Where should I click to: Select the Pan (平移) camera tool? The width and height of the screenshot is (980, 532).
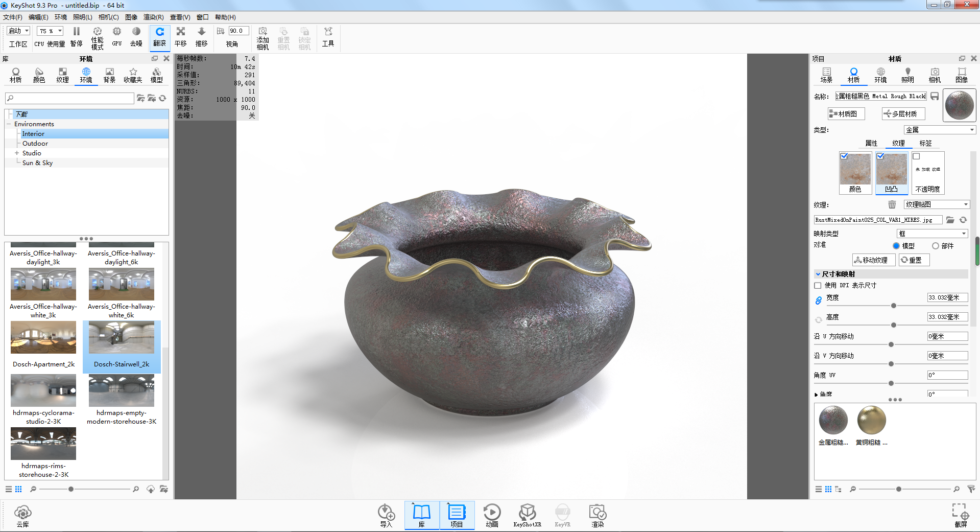coord(181,37)
